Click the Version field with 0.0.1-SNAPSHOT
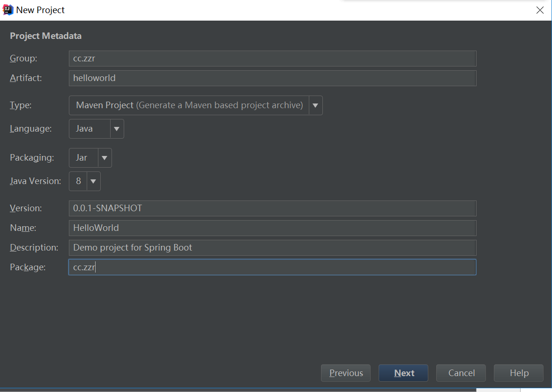Viewport: 552px width, 392px height. (x=272, y=208)
